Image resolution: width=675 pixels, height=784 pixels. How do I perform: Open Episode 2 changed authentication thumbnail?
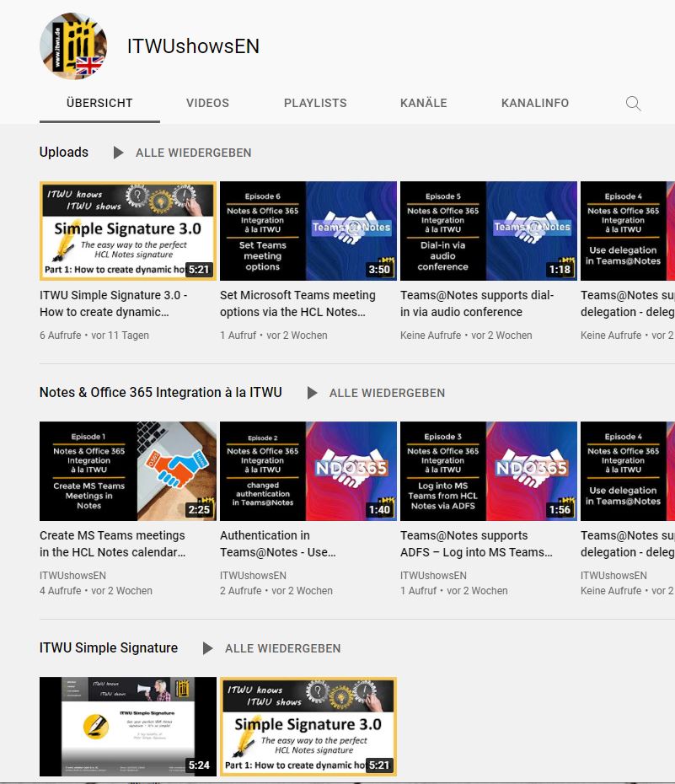point(308,471)
